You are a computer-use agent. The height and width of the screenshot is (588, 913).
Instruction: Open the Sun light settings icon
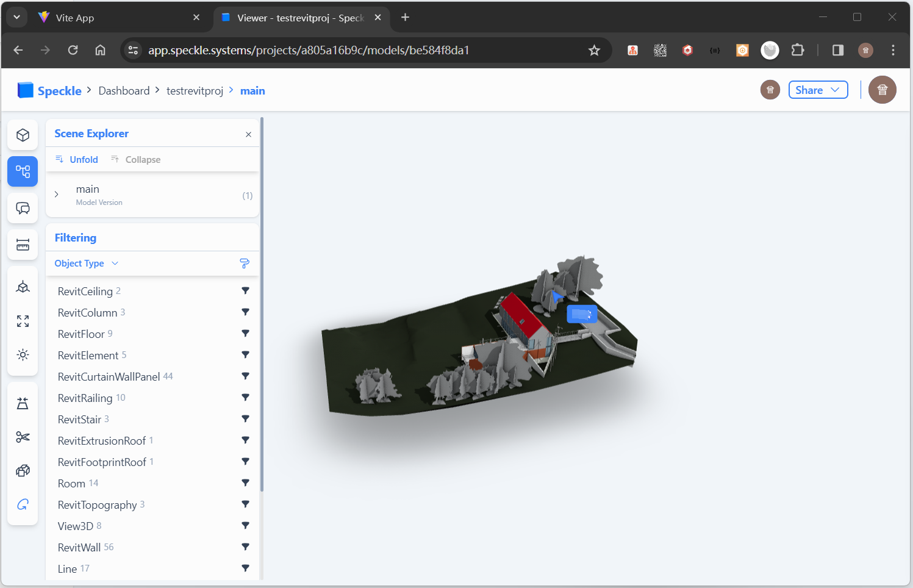click(23, 355)
